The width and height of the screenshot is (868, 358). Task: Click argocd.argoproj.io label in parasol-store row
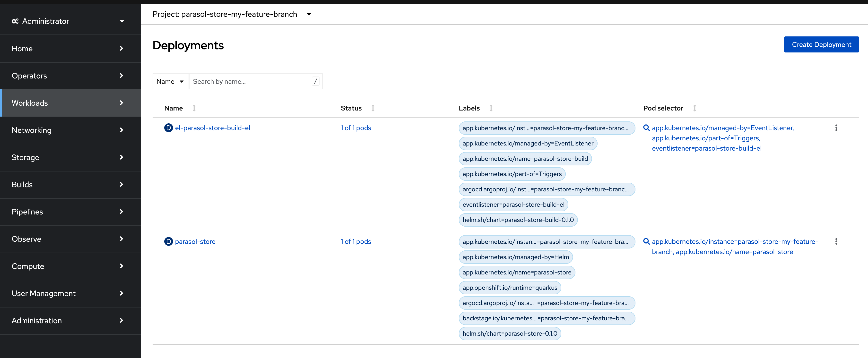click(x=547, y=303)
